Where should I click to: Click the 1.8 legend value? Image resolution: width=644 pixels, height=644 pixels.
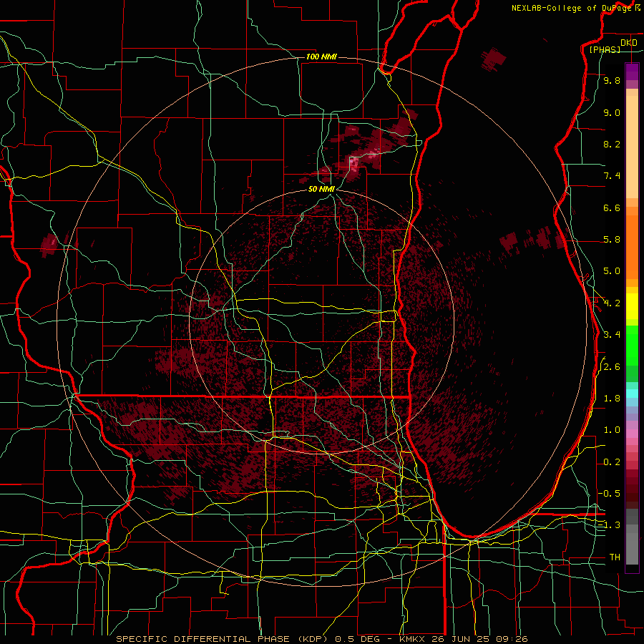[x=612, y=399]
